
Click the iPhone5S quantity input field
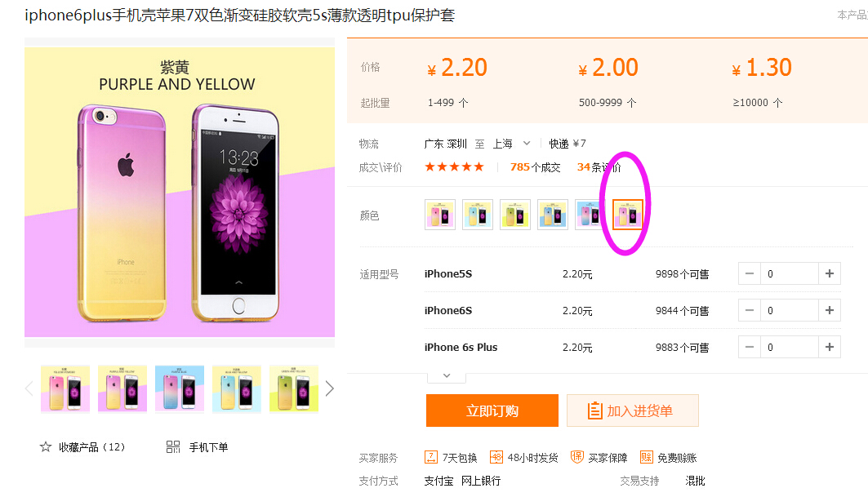pos(790,273)
